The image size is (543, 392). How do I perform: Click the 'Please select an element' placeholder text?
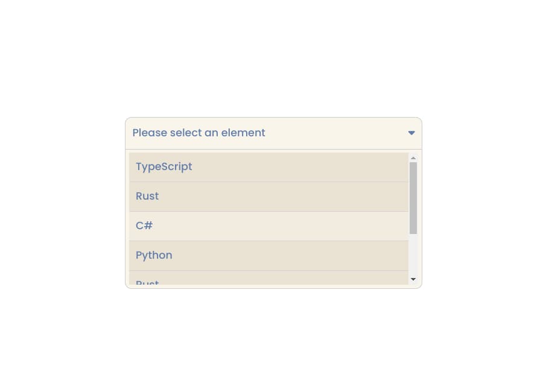(198, 133)
